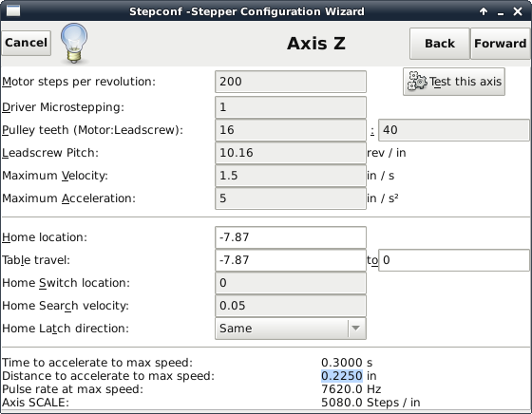Click the Home location field
Image resolution: width=532 pixels, height=414 pixels.
291,237
